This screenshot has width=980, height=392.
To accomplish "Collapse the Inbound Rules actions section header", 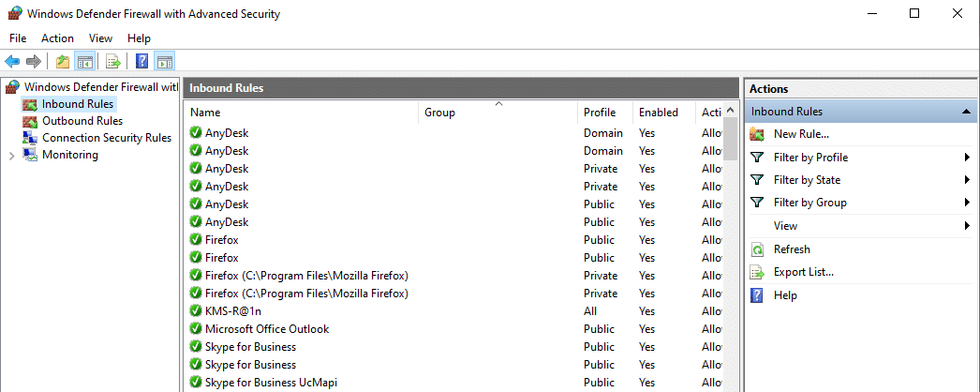I will point(965,112).
